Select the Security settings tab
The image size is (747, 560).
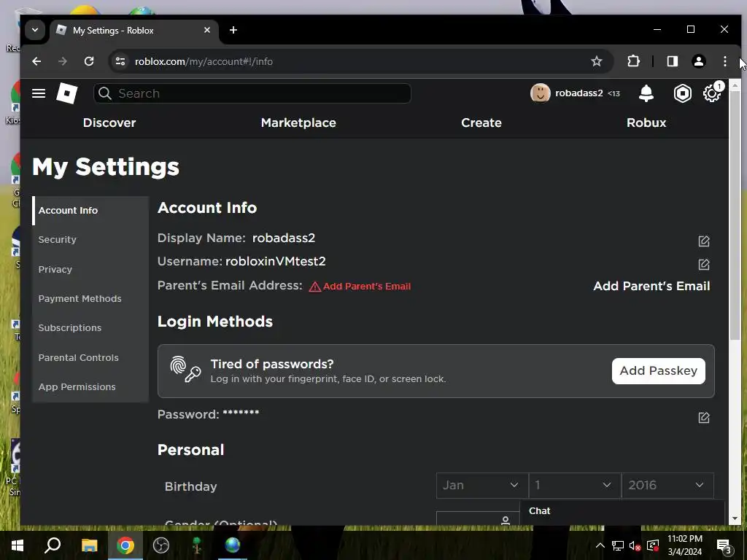pyautogui.click(x=90, y=239)
